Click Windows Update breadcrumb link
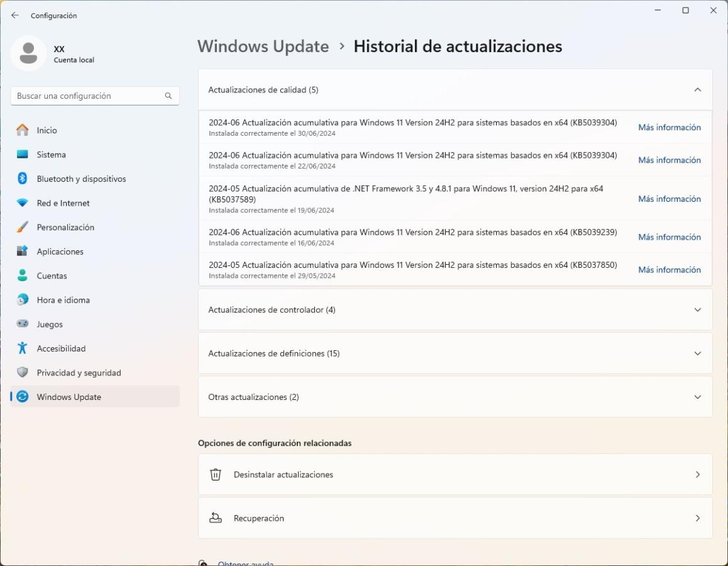Screen dimensions: 728x566 click(x=263, y=47)
